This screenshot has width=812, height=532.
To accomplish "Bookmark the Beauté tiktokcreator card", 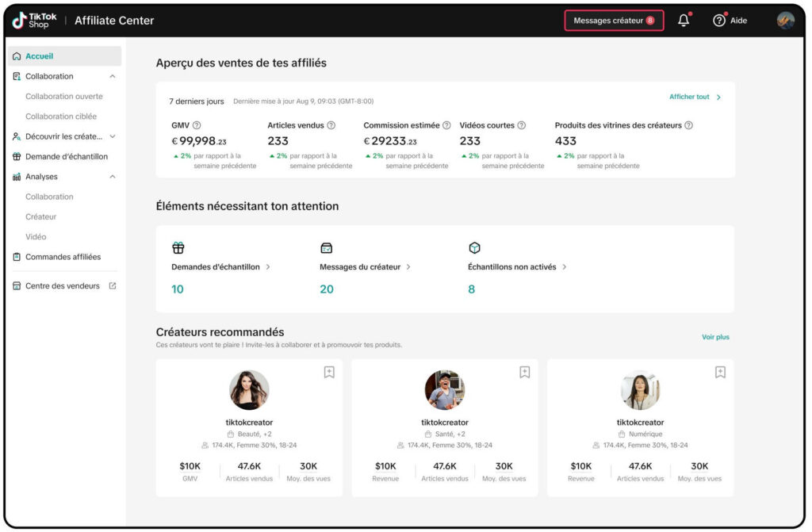I will 329,373.
